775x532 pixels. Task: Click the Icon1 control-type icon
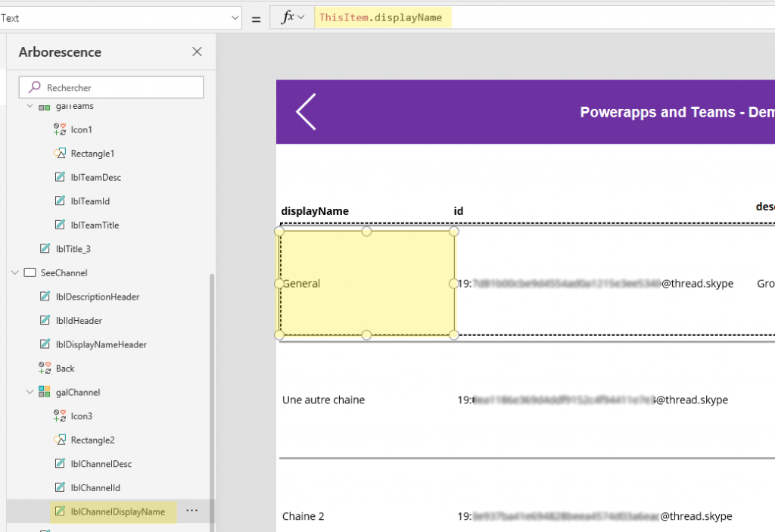(59, 129)
